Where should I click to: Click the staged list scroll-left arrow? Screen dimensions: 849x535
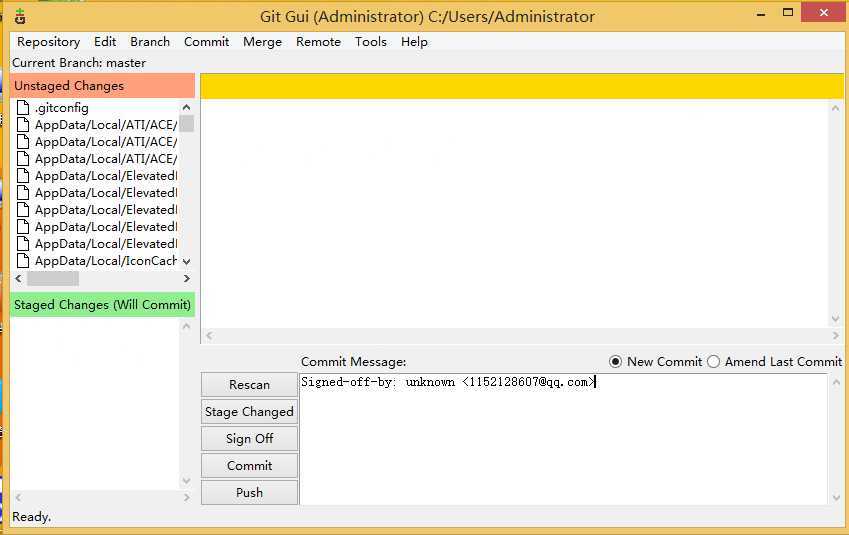coord(18,497)
